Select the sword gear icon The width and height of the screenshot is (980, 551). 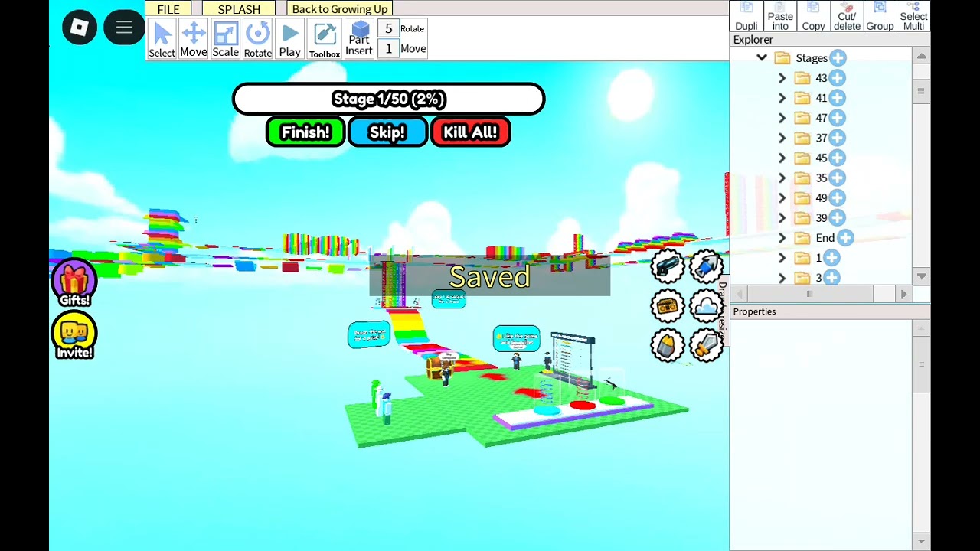pos(707,346)
